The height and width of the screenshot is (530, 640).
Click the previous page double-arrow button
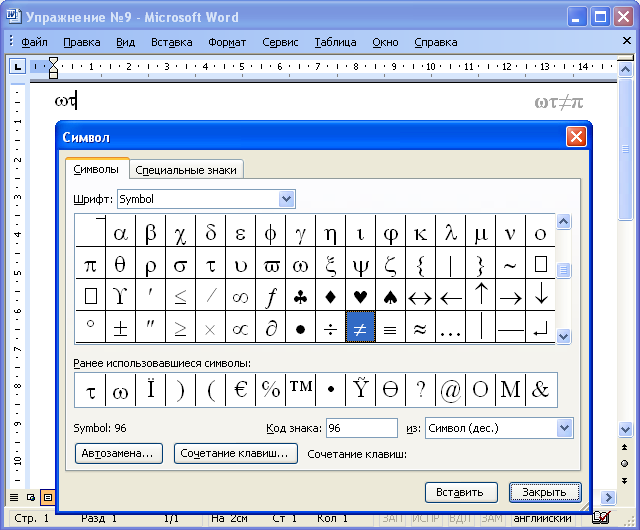tap(624, 448)
